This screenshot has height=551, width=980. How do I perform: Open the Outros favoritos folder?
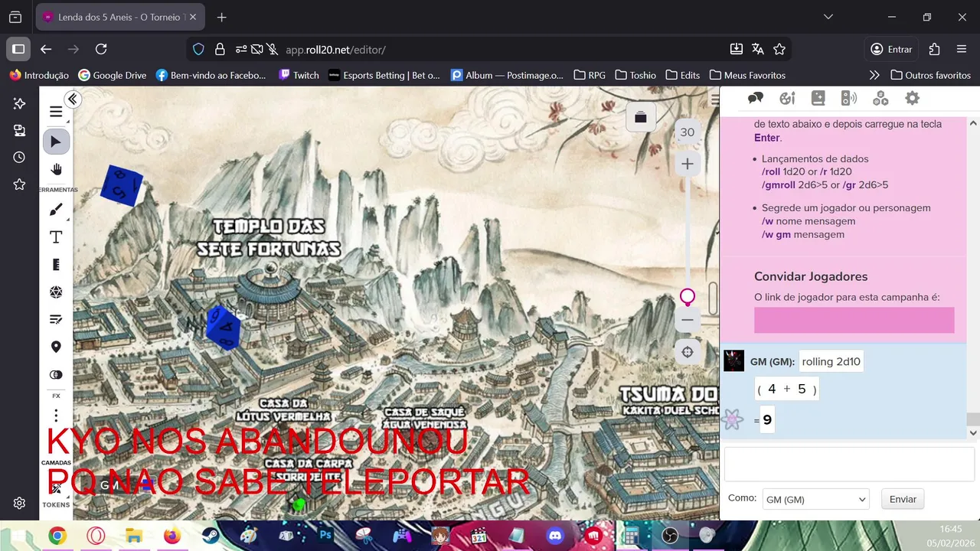point(930,75)
